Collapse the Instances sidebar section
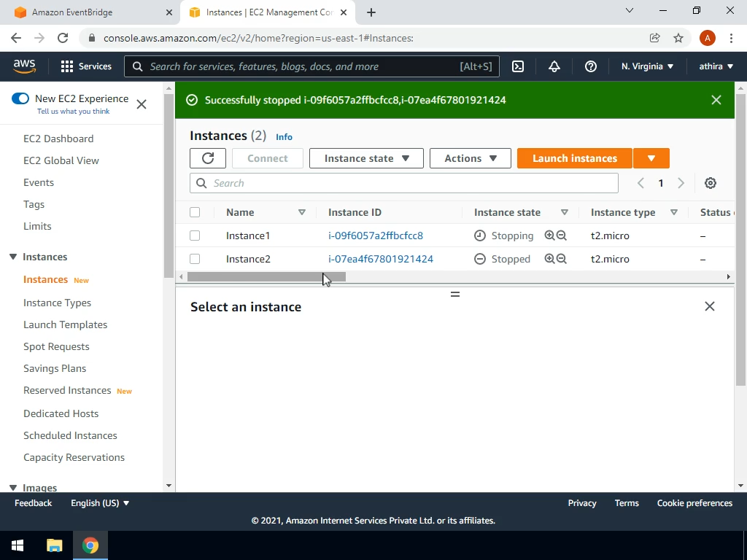Image resolution: width=747 pixels, height=560 pixels. click(13, 257)
